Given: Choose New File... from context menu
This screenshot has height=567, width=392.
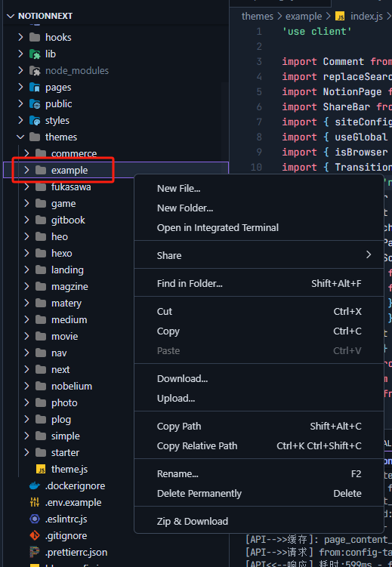Looking at the screenshot, I should (179, 189).
